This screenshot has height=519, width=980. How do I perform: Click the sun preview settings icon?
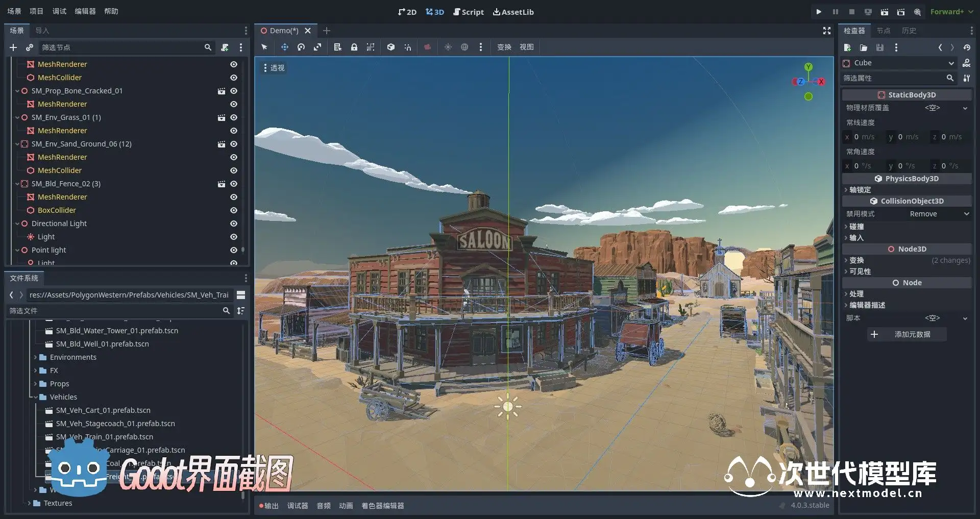(448, 47)
